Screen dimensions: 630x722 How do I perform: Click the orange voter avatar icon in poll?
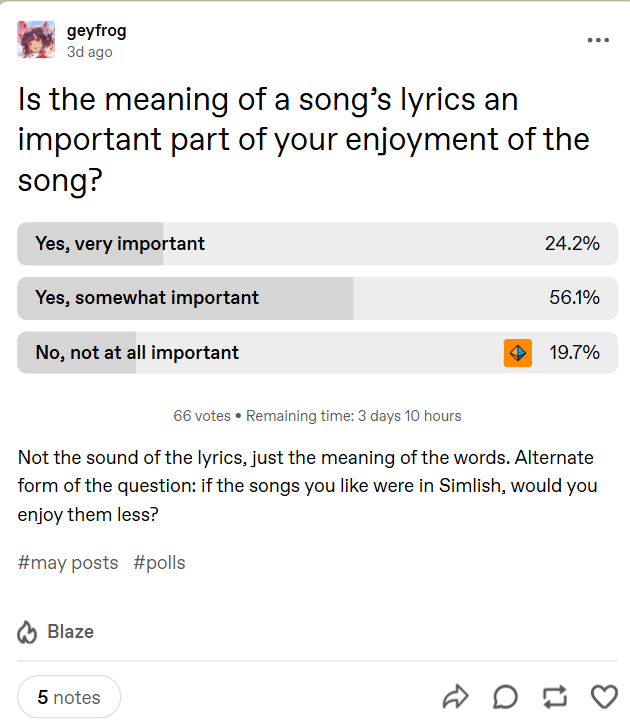[517, 353]
